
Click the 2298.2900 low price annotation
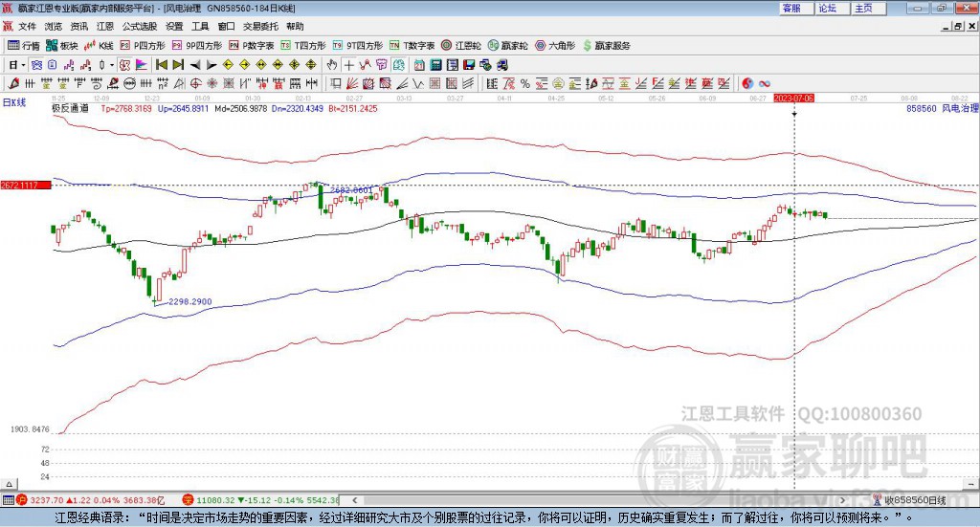[x=190, y=301]
